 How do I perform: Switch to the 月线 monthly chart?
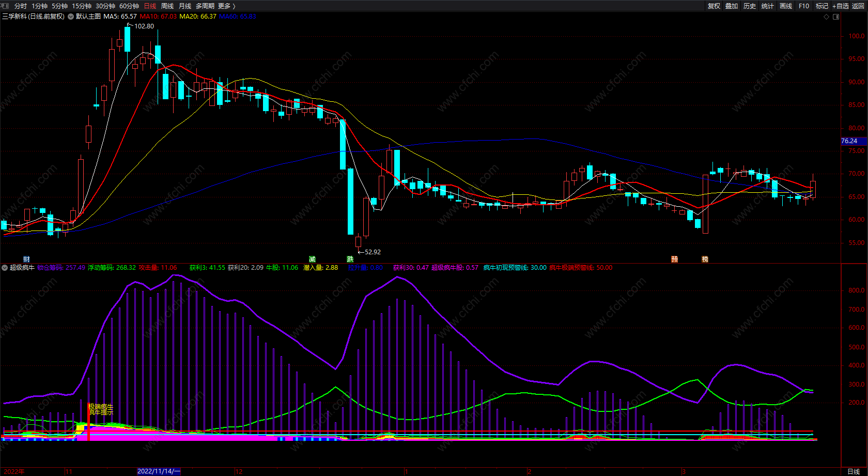pyautogui.click(x=185, y=6)
